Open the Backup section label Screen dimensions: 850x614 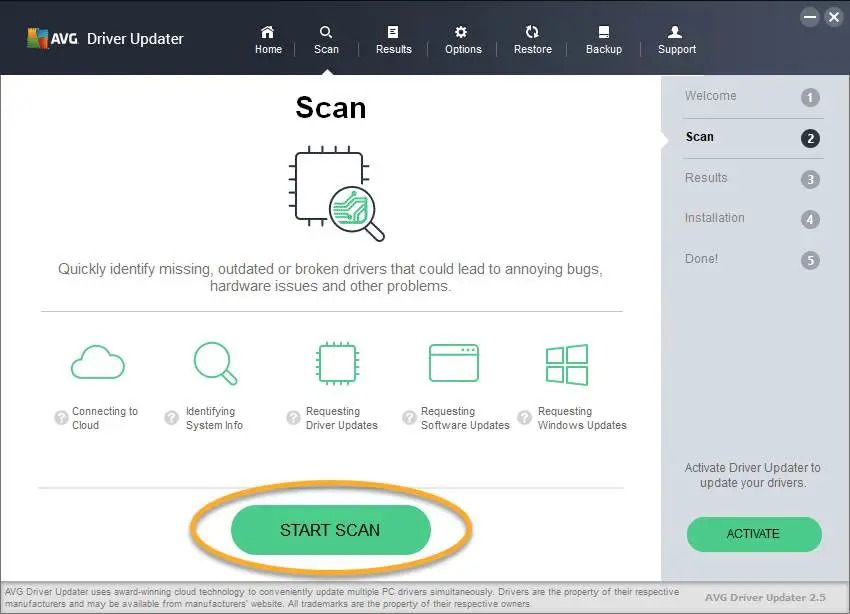point(604,49)
